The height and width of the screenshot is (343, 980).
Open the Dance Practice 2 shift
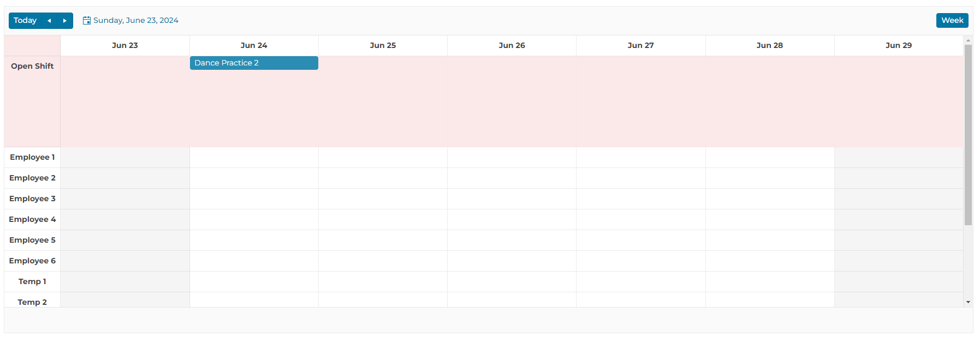[x=253, y=63]
